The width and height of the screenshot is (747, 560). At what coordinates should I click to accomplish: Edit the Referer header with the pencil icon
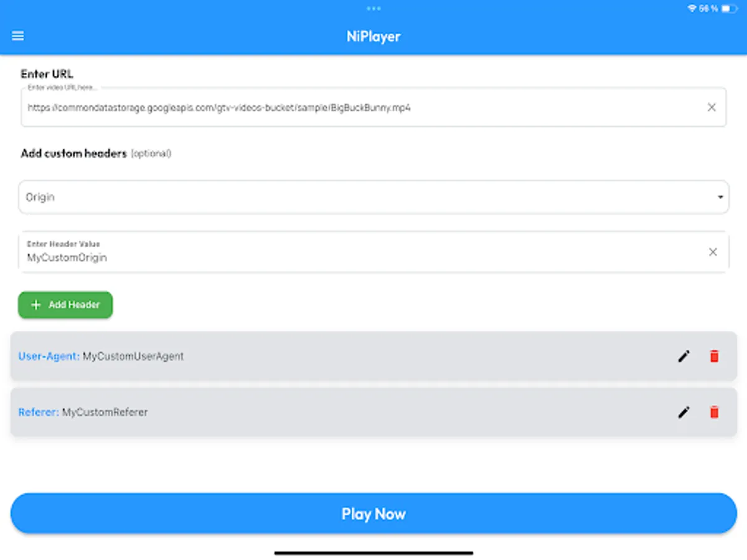point(684,412)
